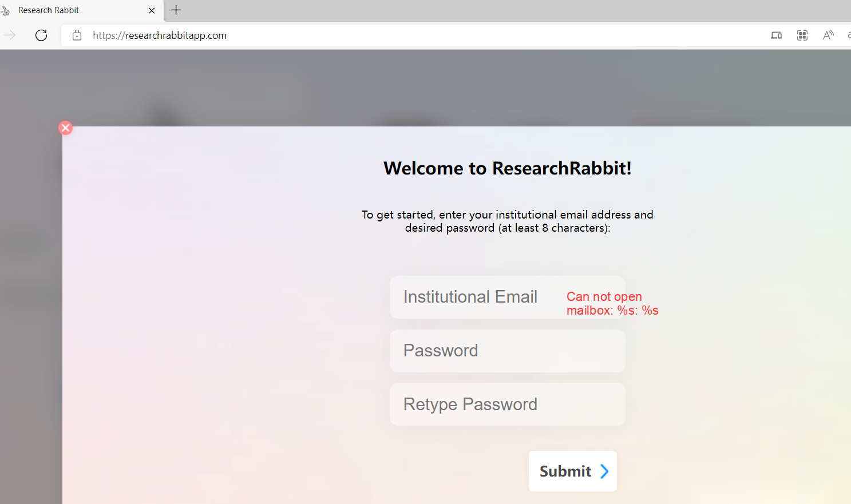Click the Research Rabbit favicon in tab
Viewport: 851px width, 504px height.
pyautogui.click(x=6, y=10)
